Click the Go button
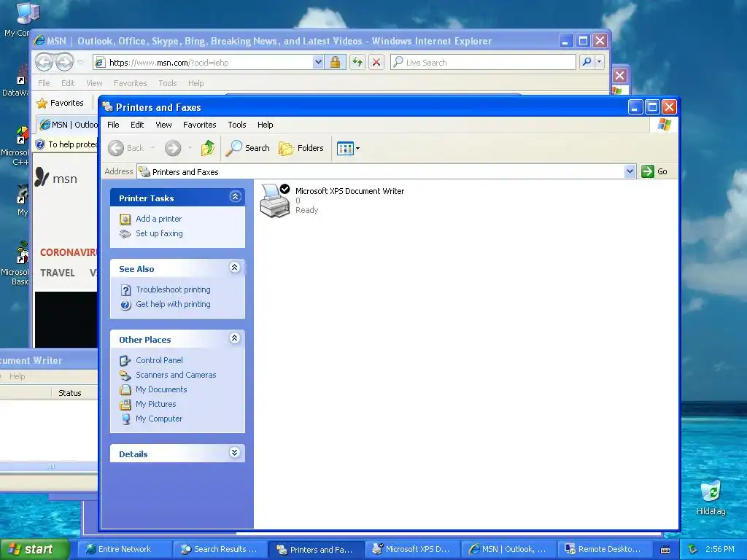This screenshot has width=747, height=560. point(654,171)
